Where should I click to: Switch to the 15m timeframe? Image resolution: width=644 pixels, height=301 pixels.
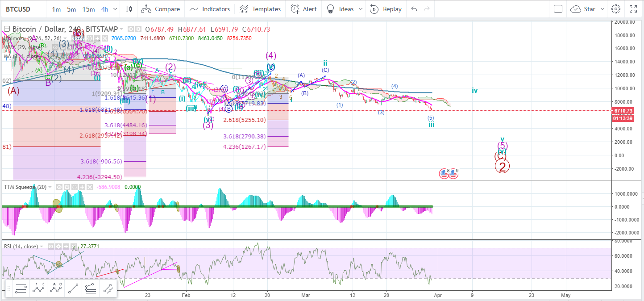coord(88,9)
